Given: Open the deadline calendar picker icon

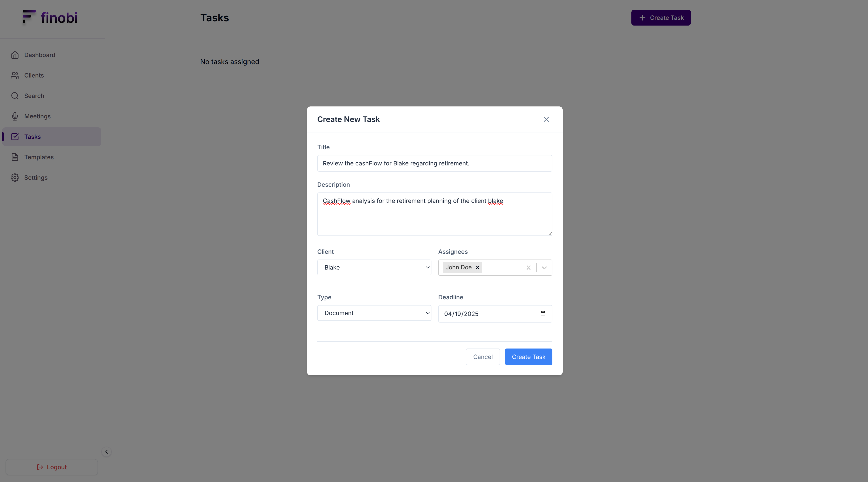Looking at the screenshot, I should tap(543, 314).
